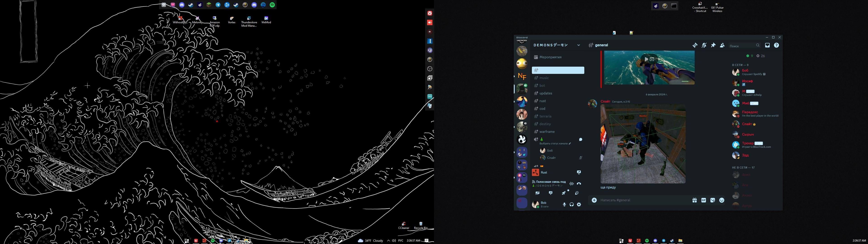This screenshot has width=868, height=244.
Task: Open the Discord inbox
Action: (x=768, y=45)
